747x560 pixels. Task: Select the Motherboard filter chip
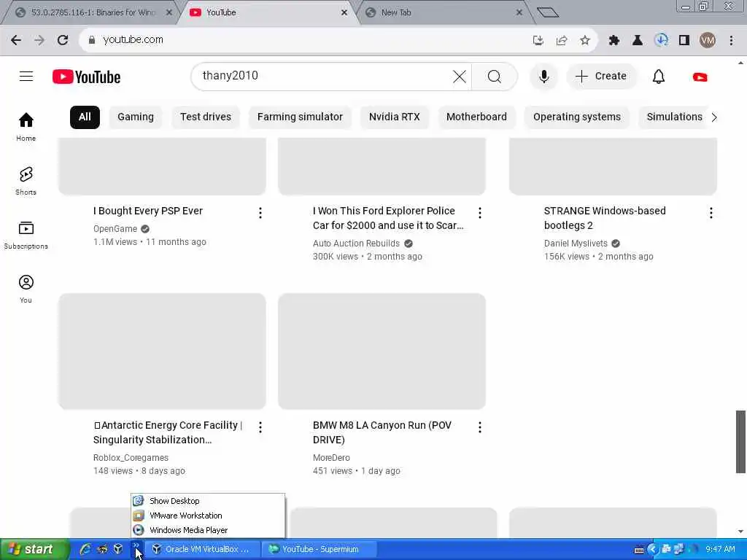(x=476, y=117)
